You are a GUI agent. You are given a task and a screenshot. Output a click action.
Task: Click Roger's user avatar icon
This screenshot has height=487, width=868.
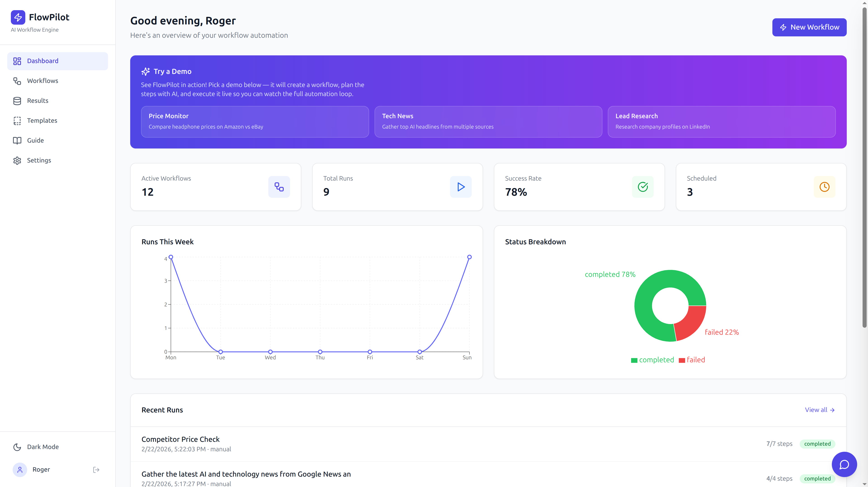(x=20, y=470)
